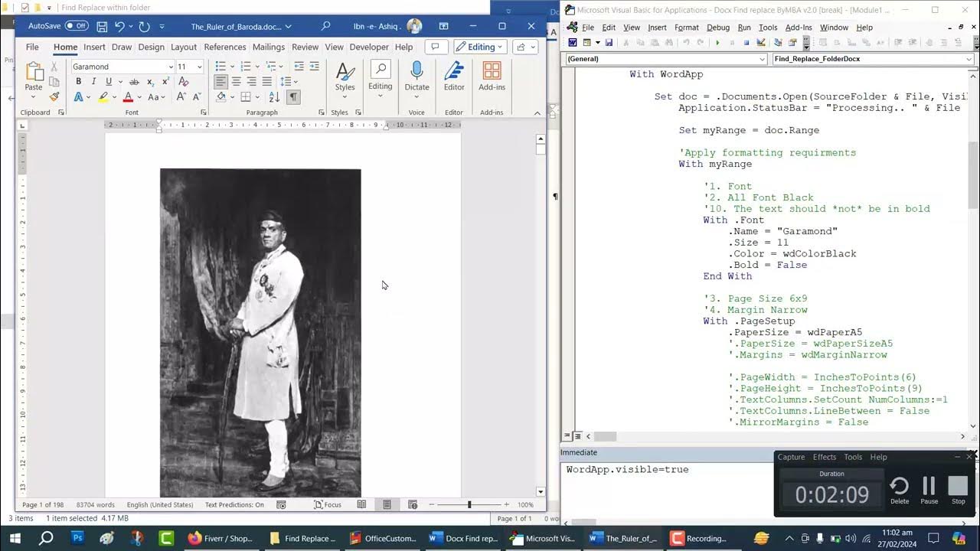
Task: Open the Debug menu in VBA editor
Action: pyautogui.click(x=718, y=28)
